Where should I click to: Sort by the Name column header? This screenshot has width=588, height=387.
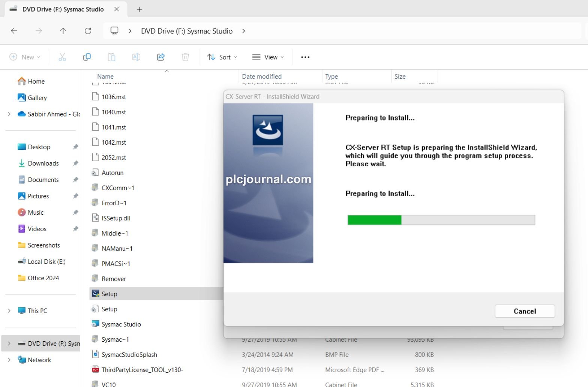[x=105, y=76]
